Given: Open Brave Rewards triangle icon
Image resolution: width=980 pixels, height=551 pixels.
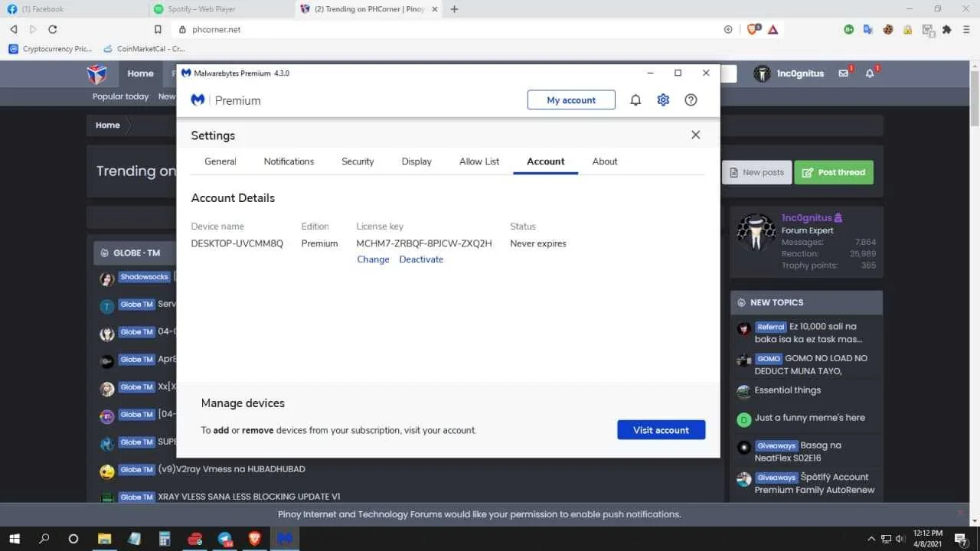Looking at the screenshot, I should (773, 29).
